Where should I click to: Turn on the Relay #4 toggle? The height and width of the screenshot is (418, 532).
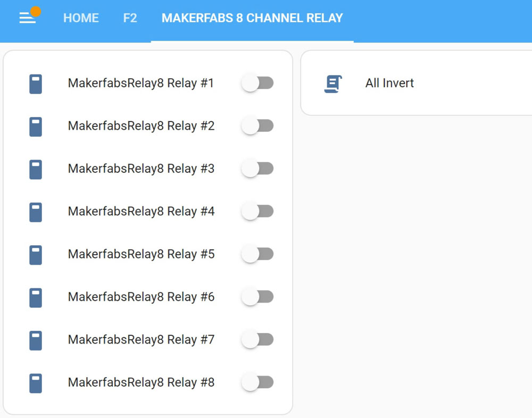coord(257,211)
